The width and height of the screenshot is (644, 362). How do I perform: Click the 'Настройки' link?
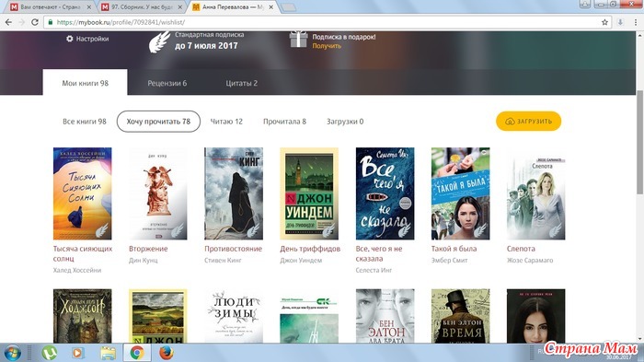tap(92, 39)
